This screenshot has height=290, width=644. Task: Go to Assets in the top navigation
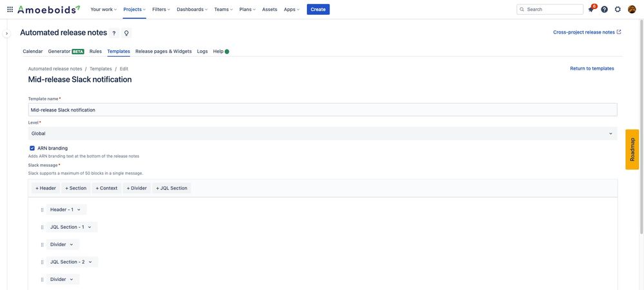pos(269,9)
